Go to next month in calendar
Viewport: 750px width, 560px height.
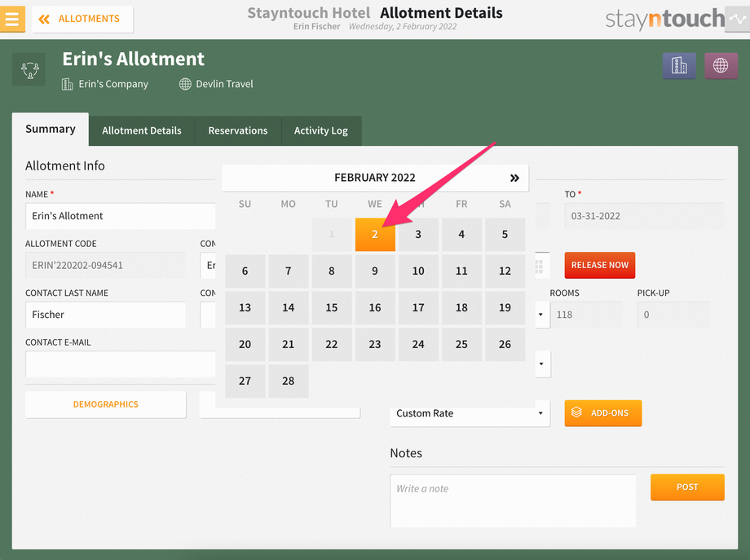point(514,178)
